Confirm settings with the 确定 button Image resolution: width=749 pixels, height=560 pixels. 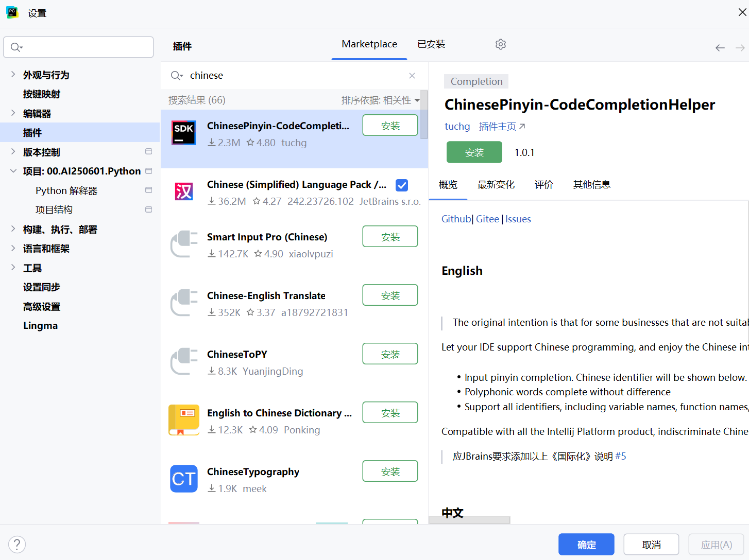click(586, 544)
